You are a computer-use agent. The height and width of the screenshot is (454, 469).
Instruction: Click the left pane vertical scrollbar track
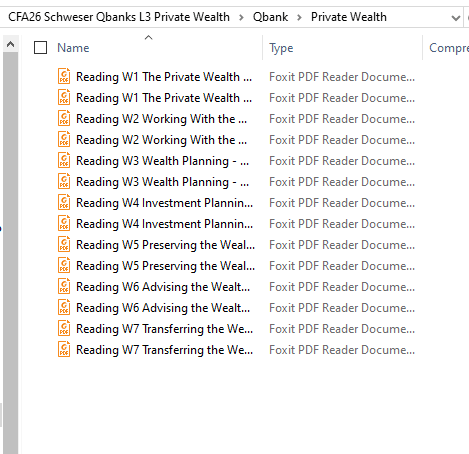(10, 253)
